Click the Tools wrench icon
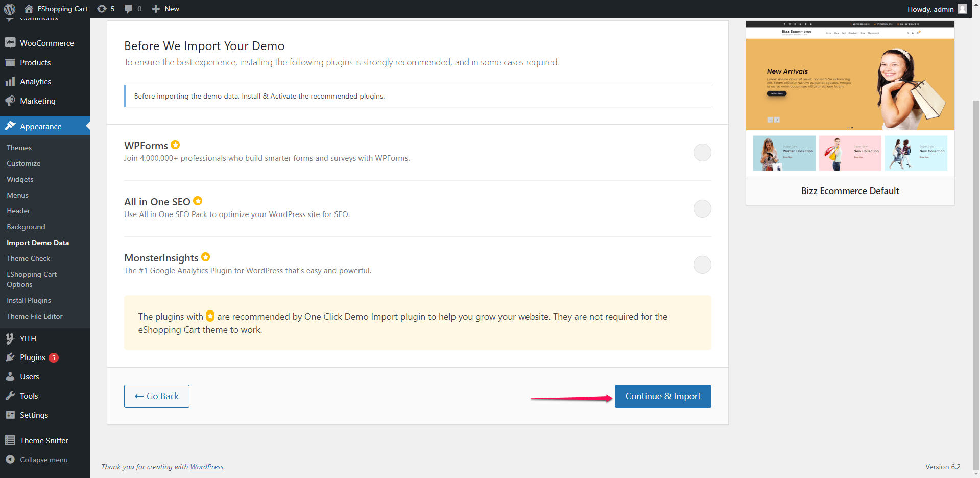 pos(10,396)
